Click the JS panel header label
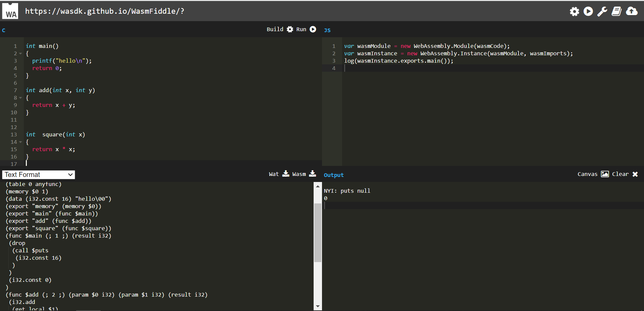 (x=327, y=30)
